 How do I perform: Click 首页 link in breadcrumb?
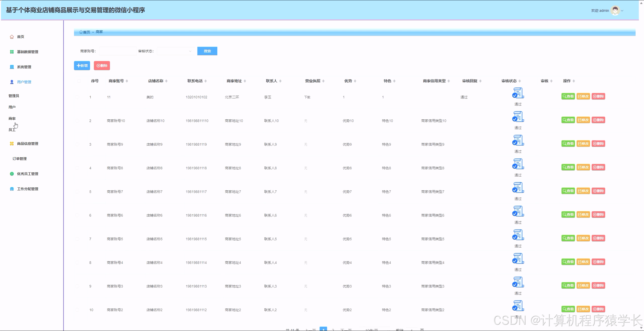[x=87, y=32]
